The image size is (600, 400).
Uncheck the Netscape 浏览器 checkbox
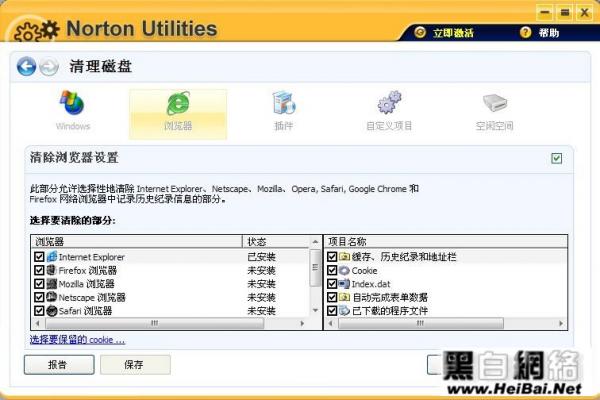tap(39, 297)
